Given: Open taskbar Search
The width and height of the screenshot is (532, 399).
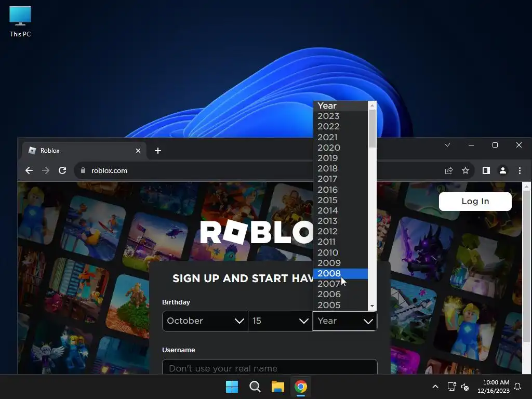Looking at the screenshot, I should (255, 387).
